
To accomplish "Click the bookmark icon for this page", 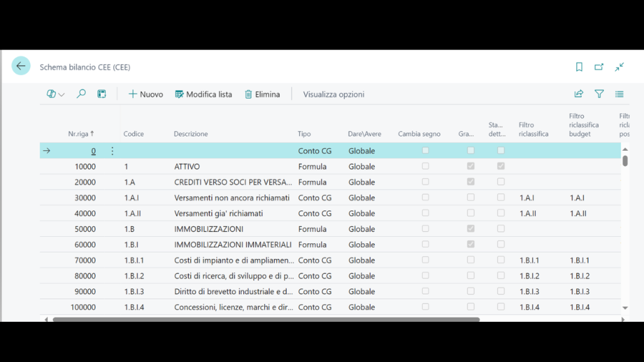I will [579, 67].
